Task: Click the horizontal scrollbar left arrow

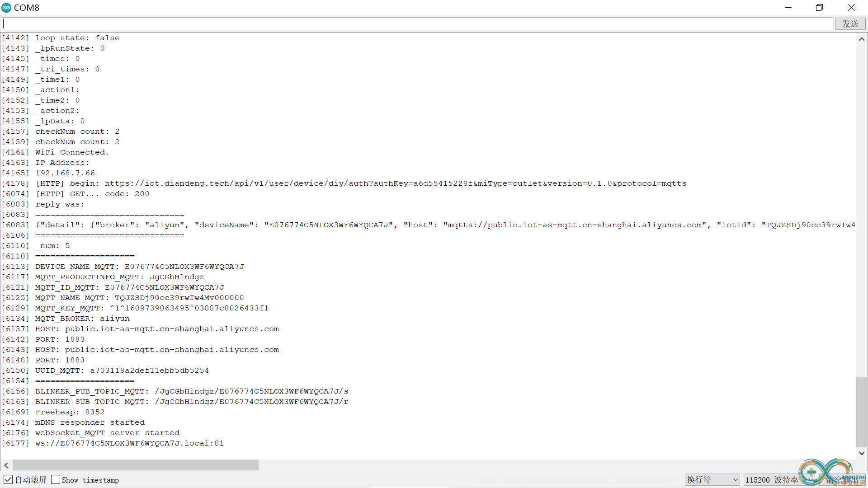Action: point(6,465)
